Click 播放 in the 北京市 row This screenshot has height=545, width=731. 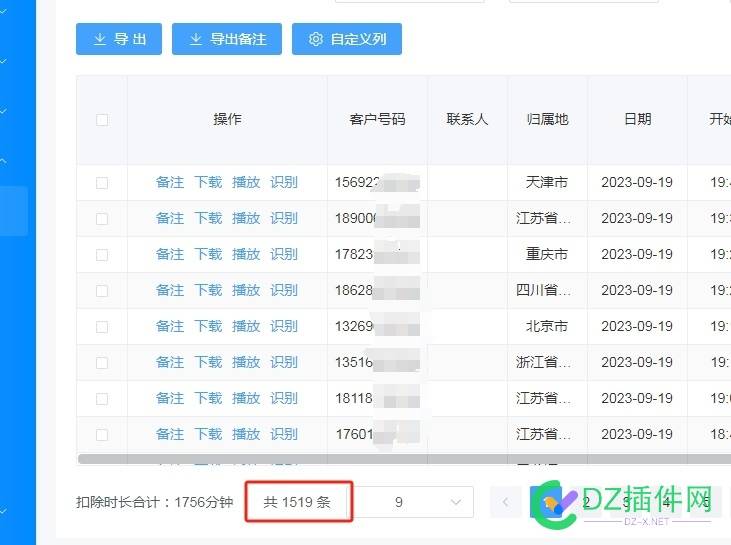pyautogui.click(x=246, y=326)
